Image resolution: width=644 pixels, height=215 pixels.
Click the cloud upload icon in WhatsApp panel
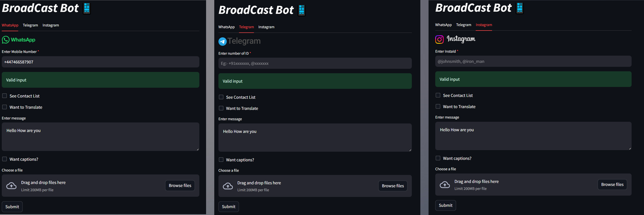tap(11, 186)
